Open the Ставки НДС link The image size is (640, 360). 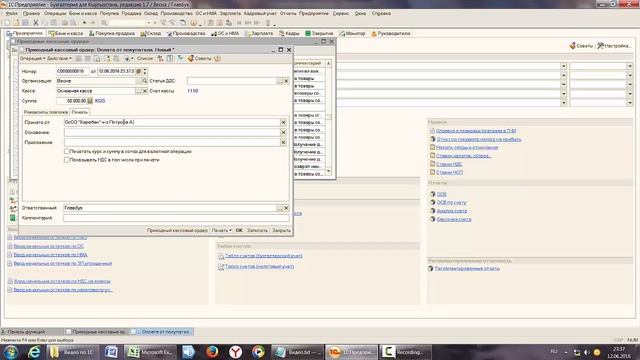point(449,164)
